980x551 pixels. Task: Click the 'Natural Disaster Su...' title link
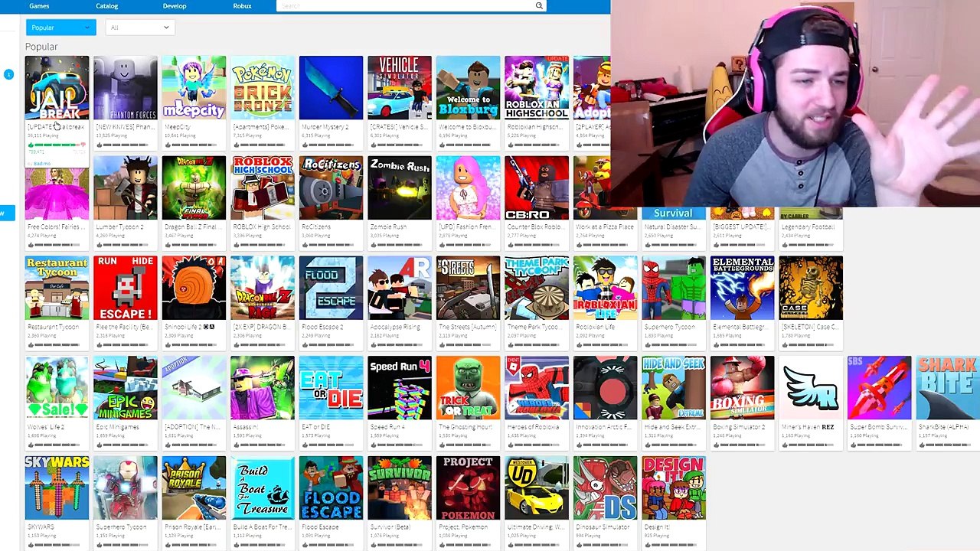point(673,227)
